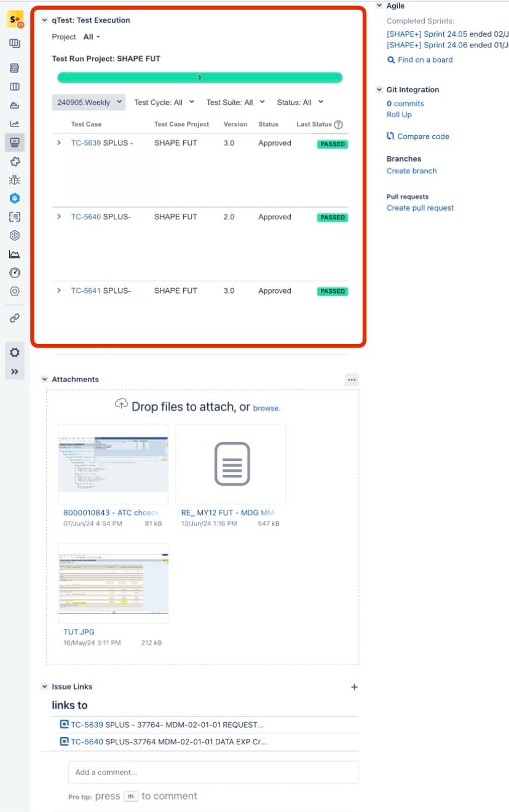
Task: Collapse the Issue Links section
Action: [x=44, y=687]
